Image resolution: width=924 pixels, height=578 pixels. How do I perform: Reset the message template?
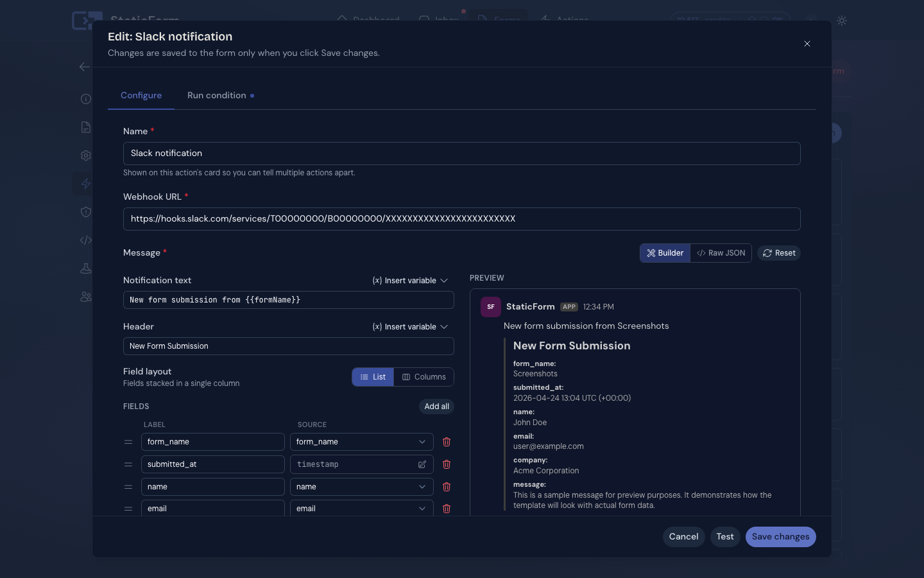coord(779,253)
